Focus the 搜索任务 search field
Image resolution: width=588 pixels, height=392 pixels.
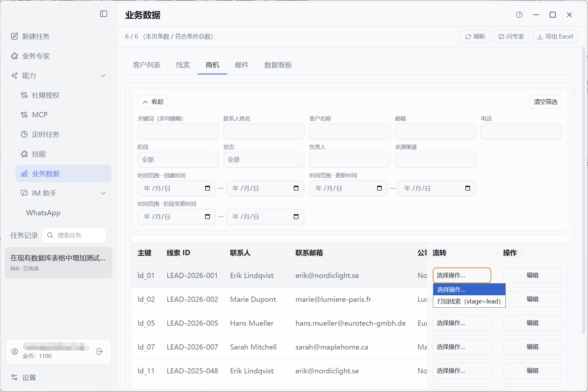tap(74, 235)
